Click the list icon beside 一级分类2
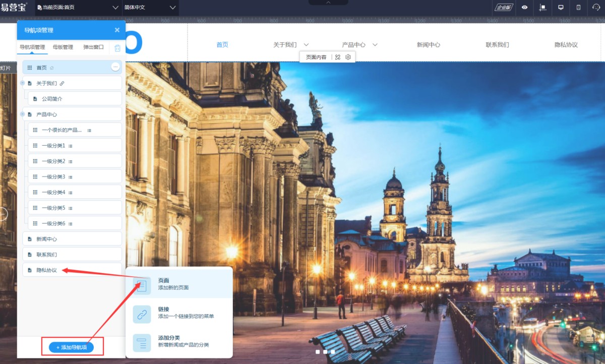This screenshot has width=605, height=364. click(x=71, y=161)
